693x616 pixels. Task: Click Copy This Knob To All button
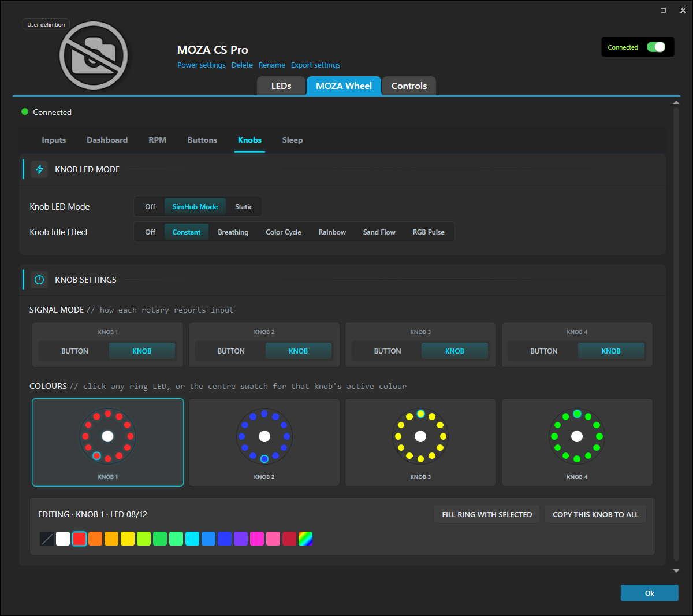(x=595, y=514)
